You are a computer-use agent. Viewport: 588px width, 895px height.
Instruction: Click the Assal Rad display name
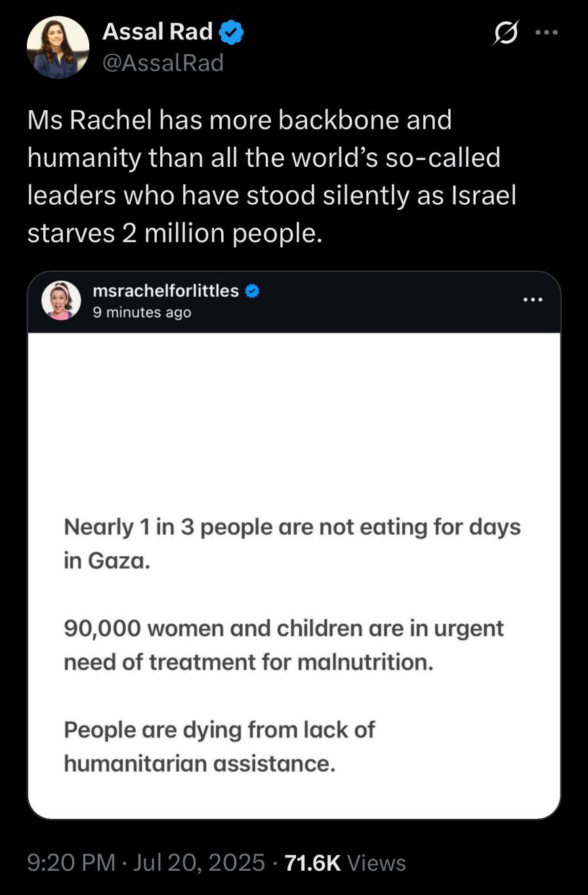(157, 32)
